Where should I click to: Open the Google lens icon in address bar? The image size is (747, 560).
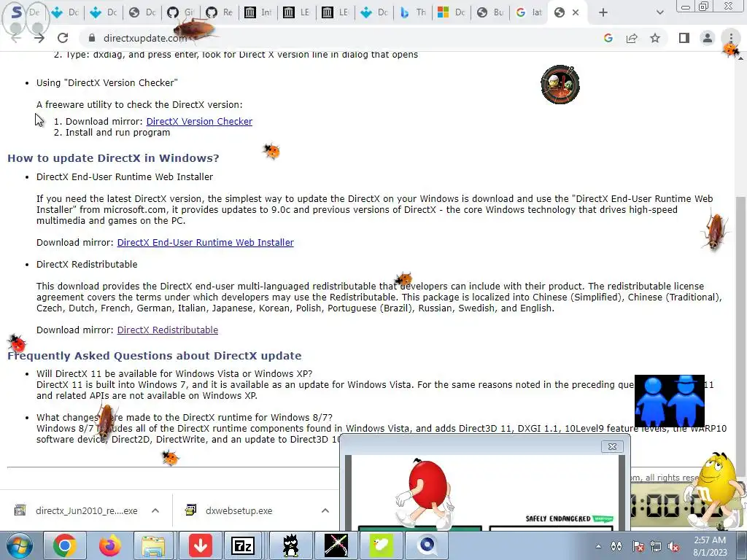[608, 38]
